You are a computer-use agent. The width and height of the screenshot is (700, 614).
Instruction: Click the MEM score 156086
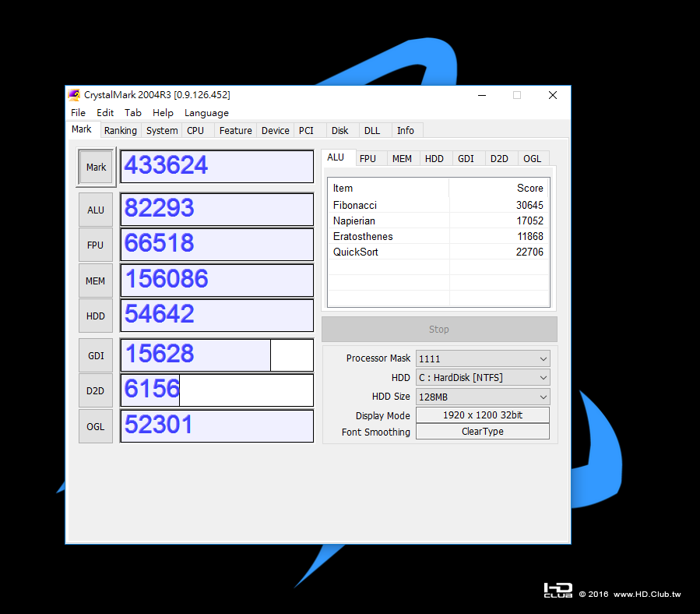[217, 281]
